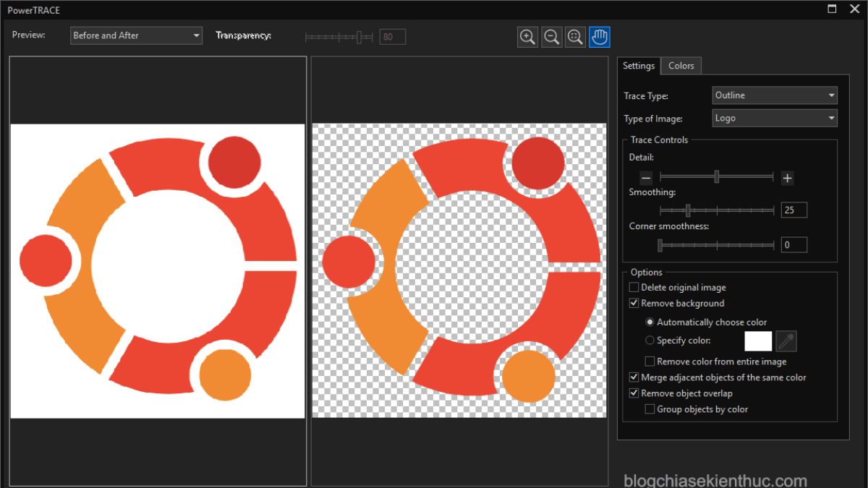This screenshot has height=488, width=868.
Task: Click the 'Preview:' label text
Action: pos(29,35)
